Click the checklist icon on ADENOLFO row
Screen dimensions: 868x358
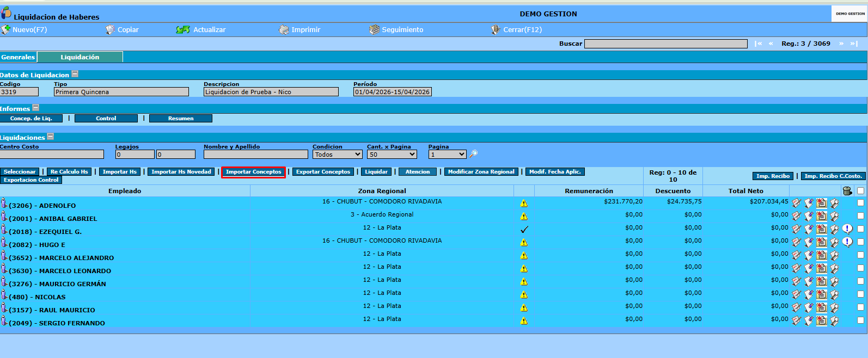[x=796, y=203]
